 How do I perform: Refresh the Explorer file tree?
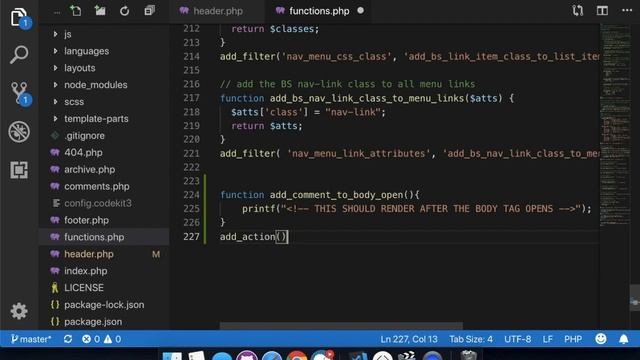(x=124, y=11)
